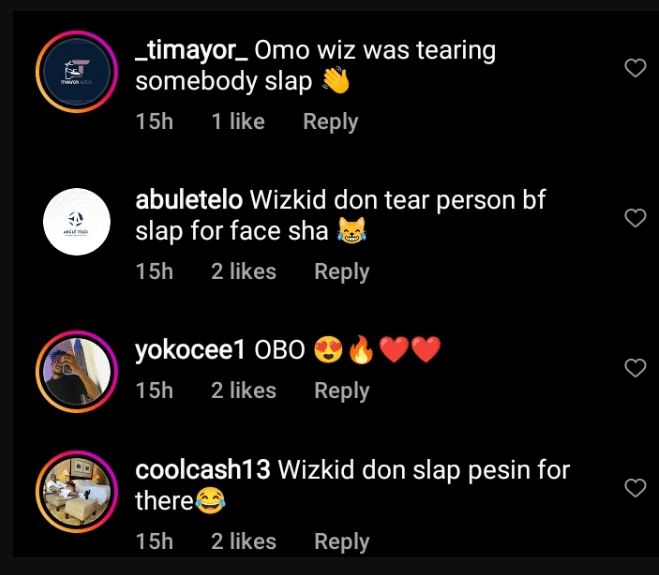See 2 likes on yokocee1's comment
659x575 pixels.
tap(244, 391)
